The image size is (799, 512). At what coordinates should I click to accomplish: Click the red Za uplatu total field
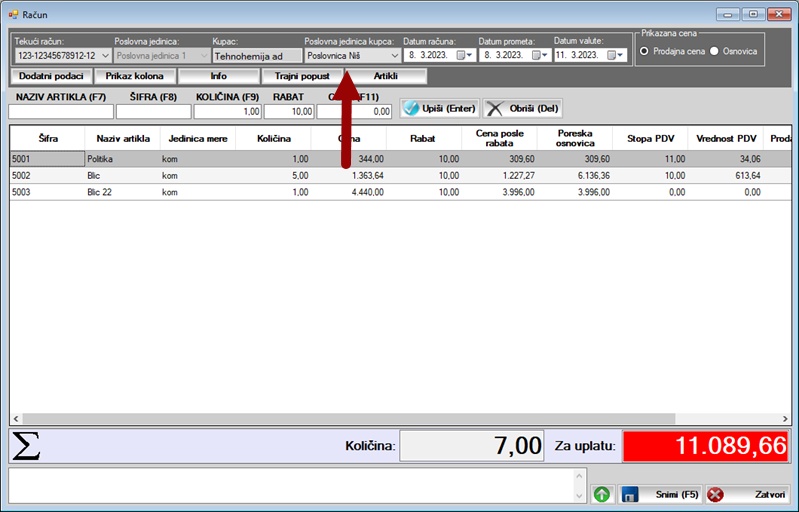(706, 446)
